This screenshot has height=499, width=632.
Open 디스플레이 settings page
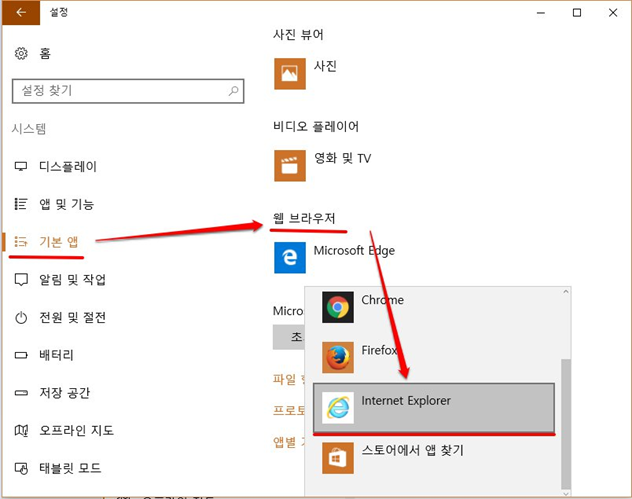coord(68,166)
